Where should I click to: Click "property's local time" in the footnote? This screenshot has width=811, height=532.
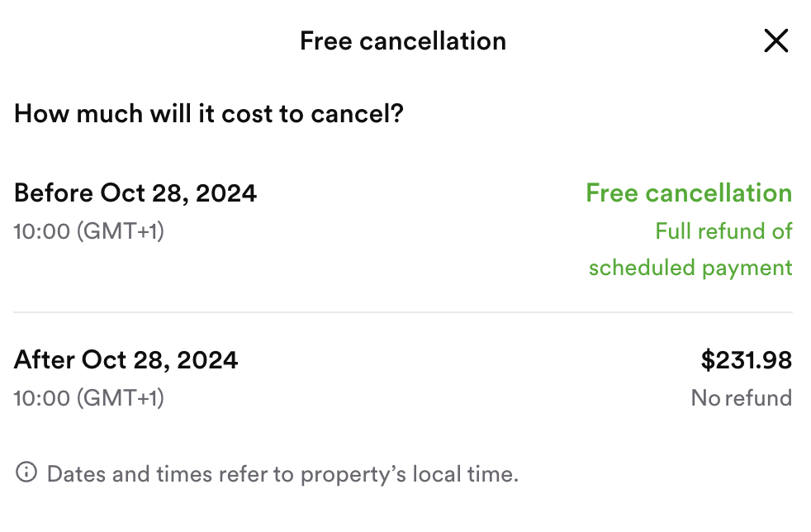[x=409, y=474]
